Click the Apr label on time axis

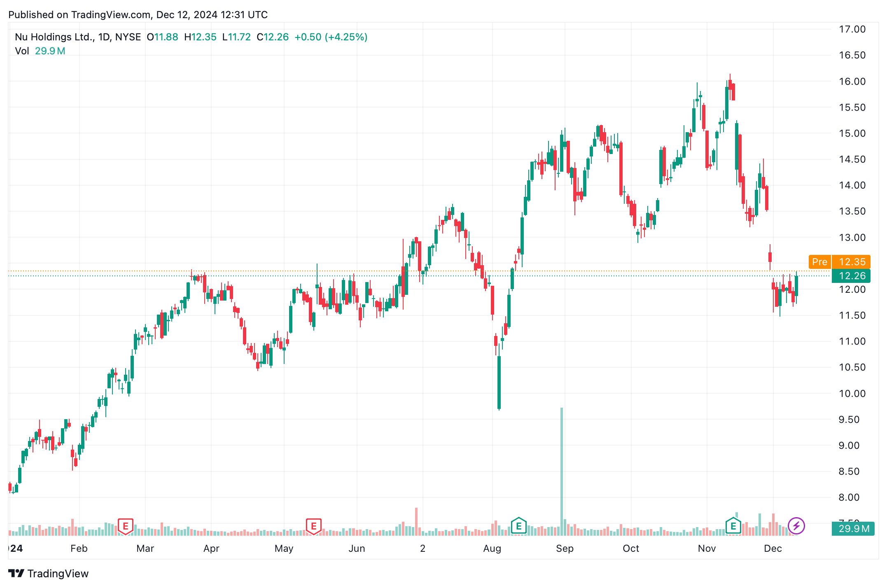pos(211,548)
